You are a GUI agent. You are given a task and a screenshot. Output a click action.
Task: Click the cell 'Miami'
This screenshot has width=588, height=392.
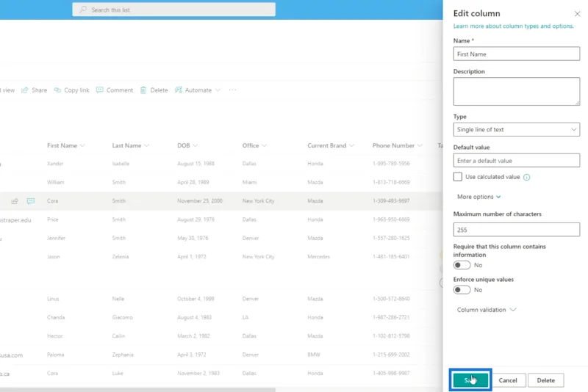coord(249,182)
